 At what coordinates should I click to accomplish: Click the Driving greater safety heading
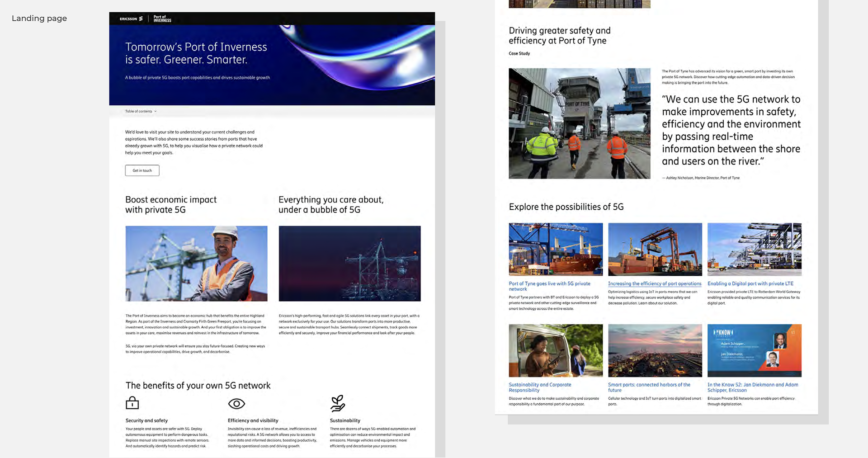coord(560,35)
